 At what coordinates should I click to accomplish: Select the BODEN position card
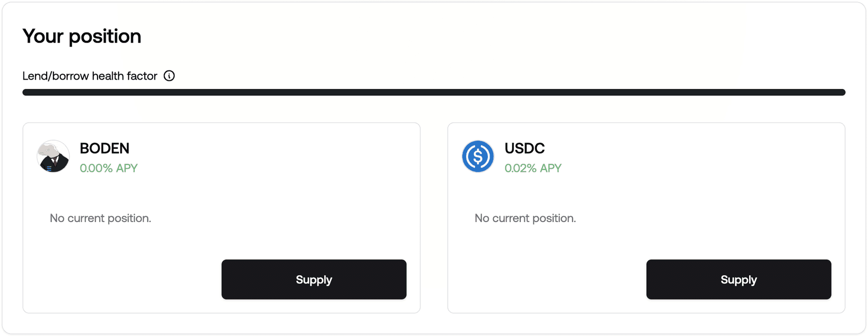pyautogui.click(x=222, y=218)
